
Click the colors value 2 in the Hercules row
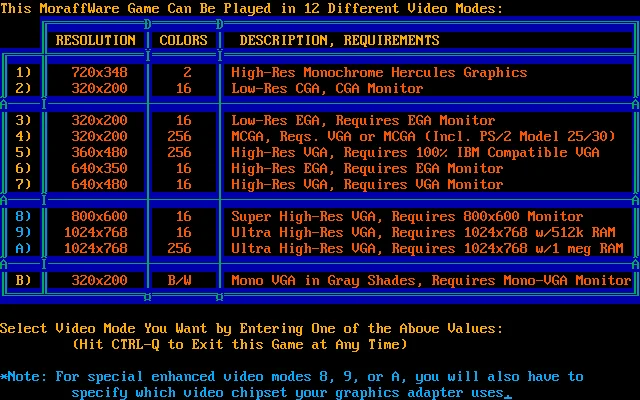[187, 72]
